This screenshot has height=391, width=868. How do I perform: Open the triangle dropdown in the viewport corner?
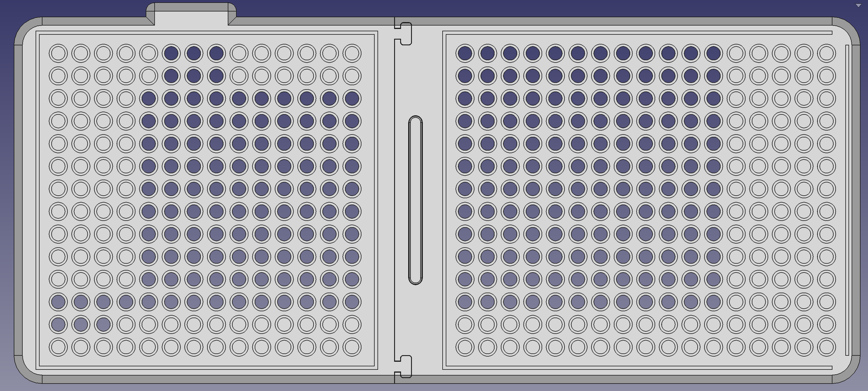coord(858,6)
